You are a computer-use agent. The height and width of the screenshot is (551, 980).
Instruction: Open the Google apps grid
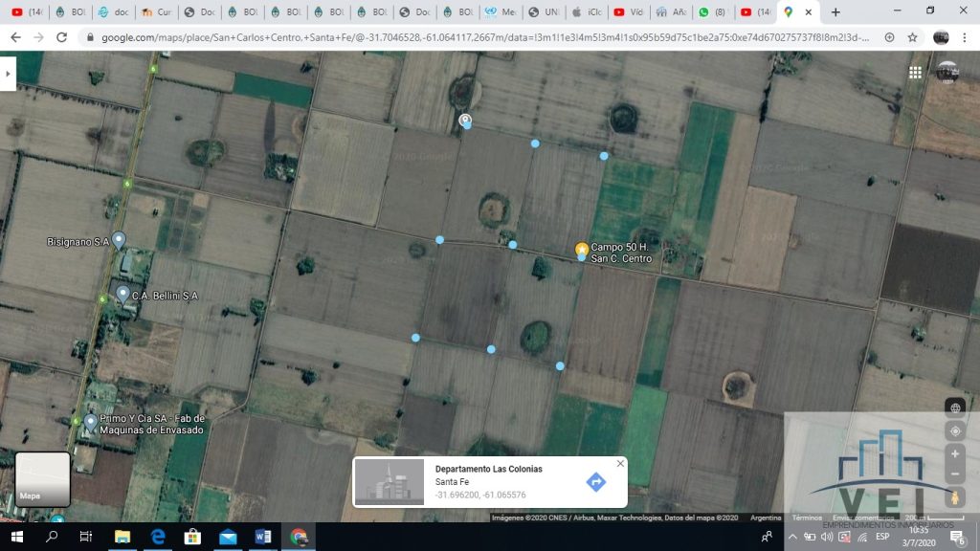[915, 73]
